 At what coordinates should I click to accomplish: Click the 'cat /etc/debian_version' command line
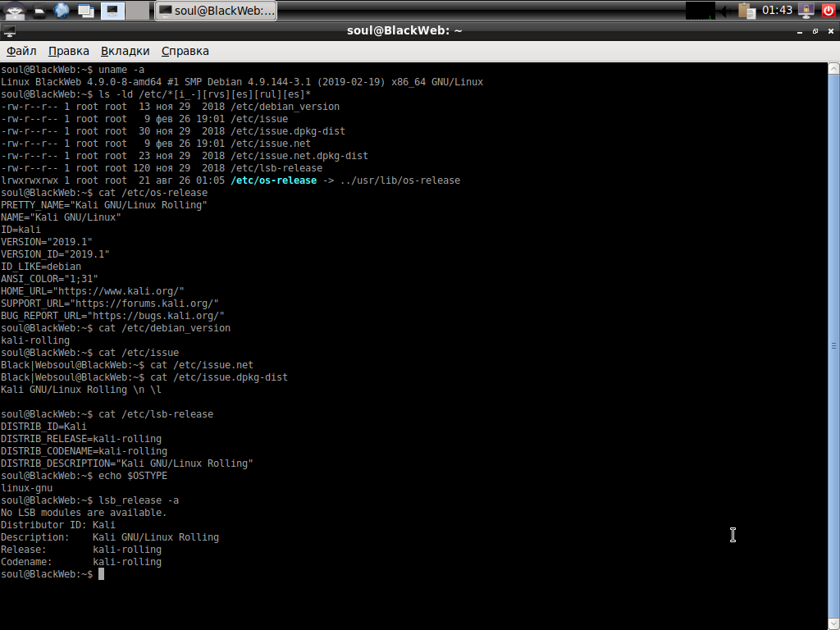click(x=115, y=328)
